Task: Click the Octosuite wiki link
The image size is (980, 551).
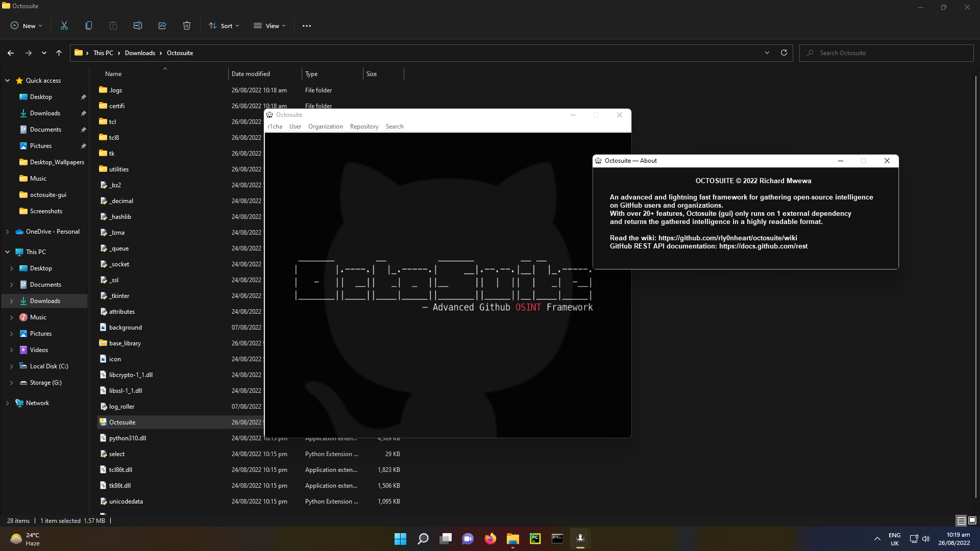Action: 727,238
